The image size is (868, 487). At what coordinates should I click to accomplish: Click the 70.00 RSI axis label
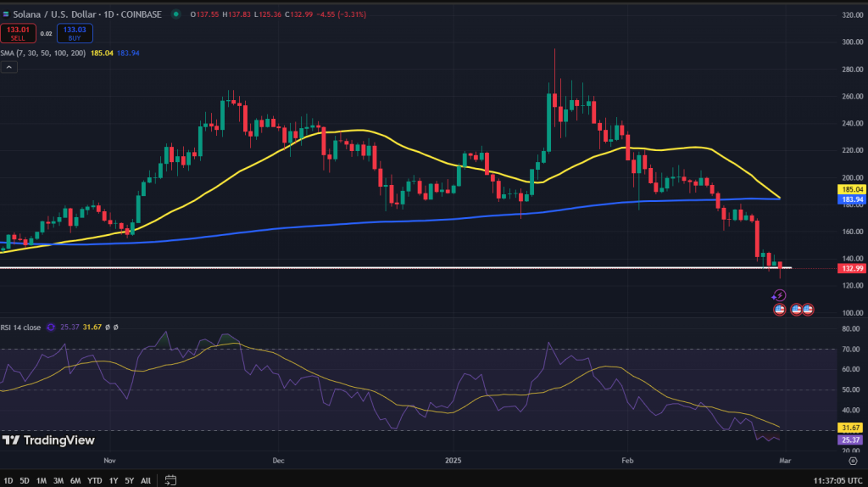click(851, 349)
